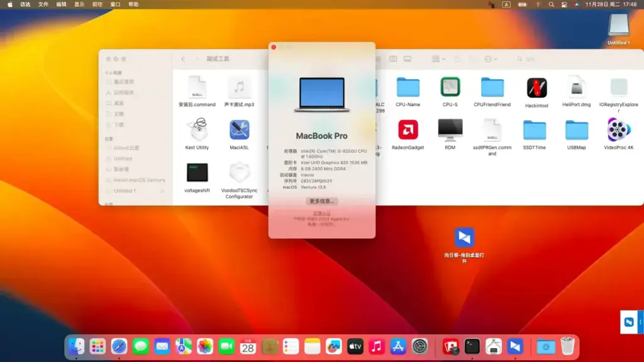This screenshot has width=644, height=362.
Task: Open the App Store from the Dock
Action: 398,347
